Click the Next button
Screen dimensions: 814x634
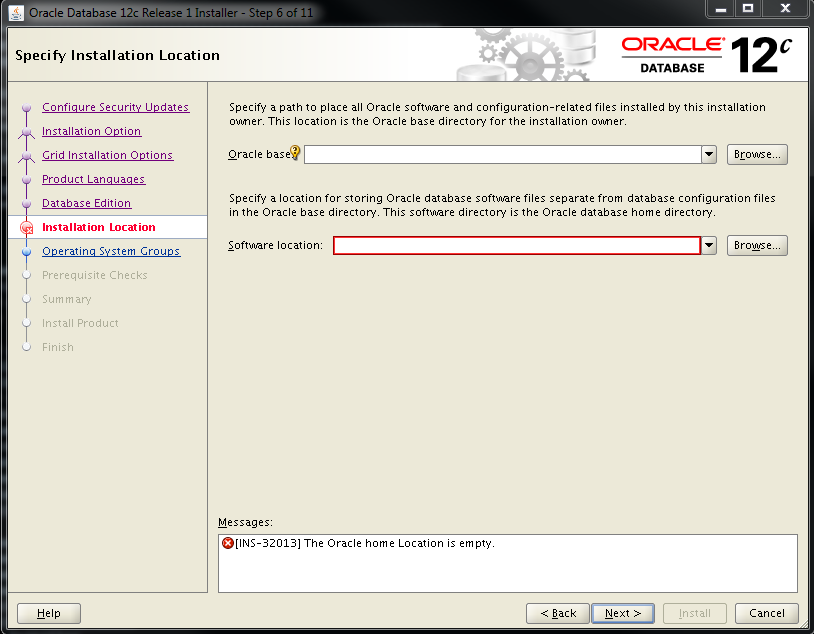click(623, 613)
